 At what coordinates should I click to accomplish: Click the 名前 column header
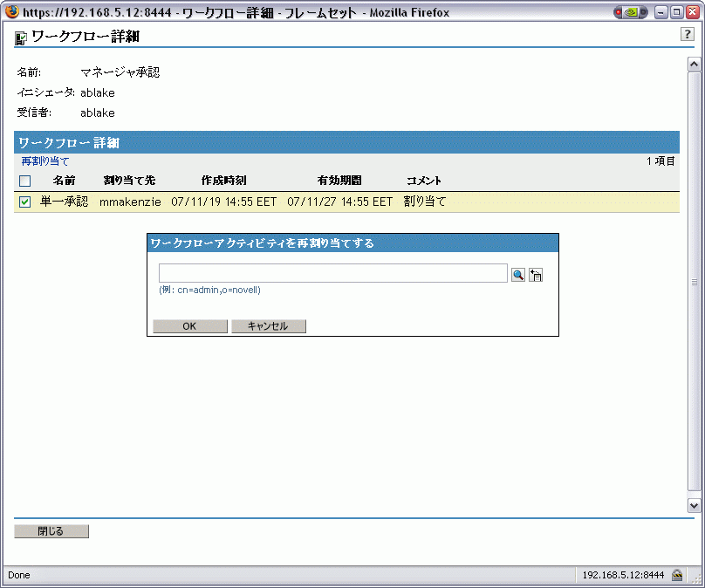[x=64, y=181]
